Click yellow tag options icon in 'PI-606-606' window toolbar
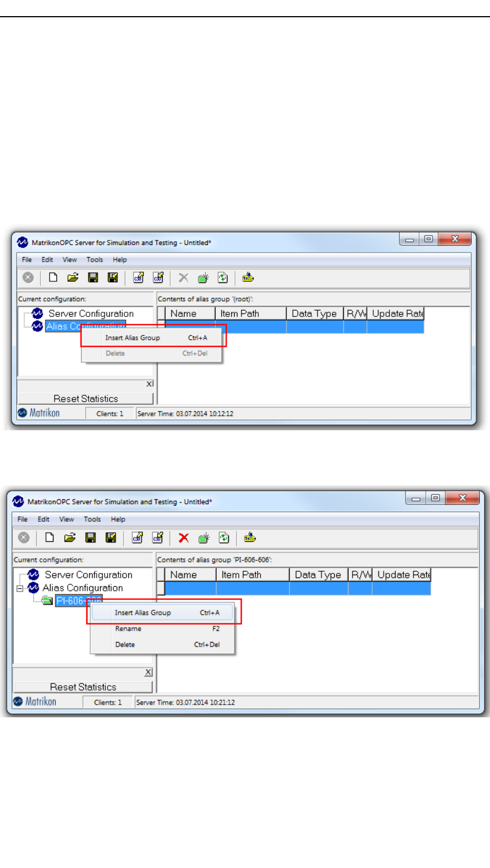The height and width of the screenshot is (868, 490). (250, 538)
